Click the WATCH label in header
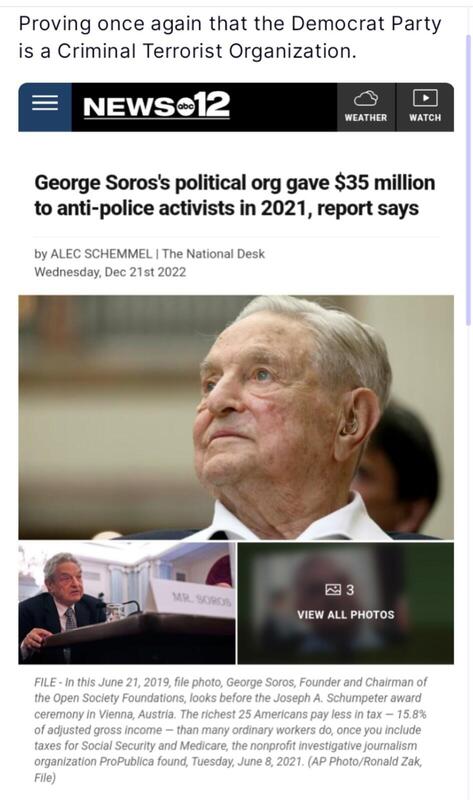This screenshot has height=800, width=473. (425, 117)
